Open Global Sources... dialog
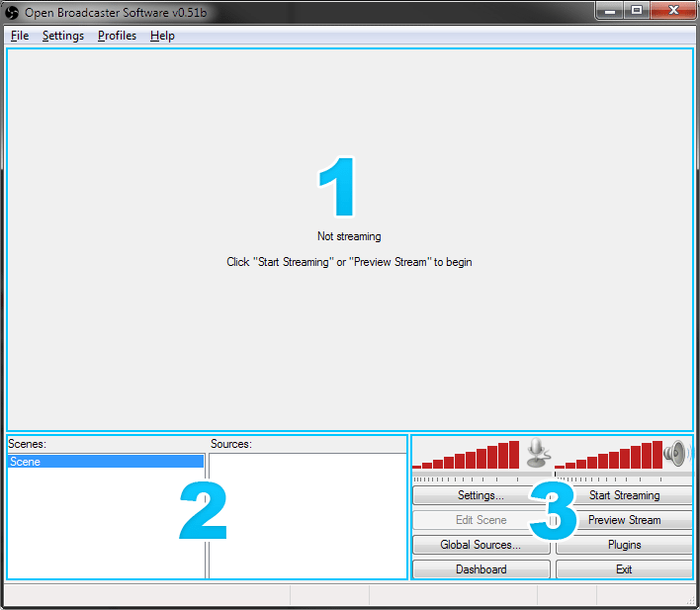This screenshot has height=610, width=700. (481, 545)
